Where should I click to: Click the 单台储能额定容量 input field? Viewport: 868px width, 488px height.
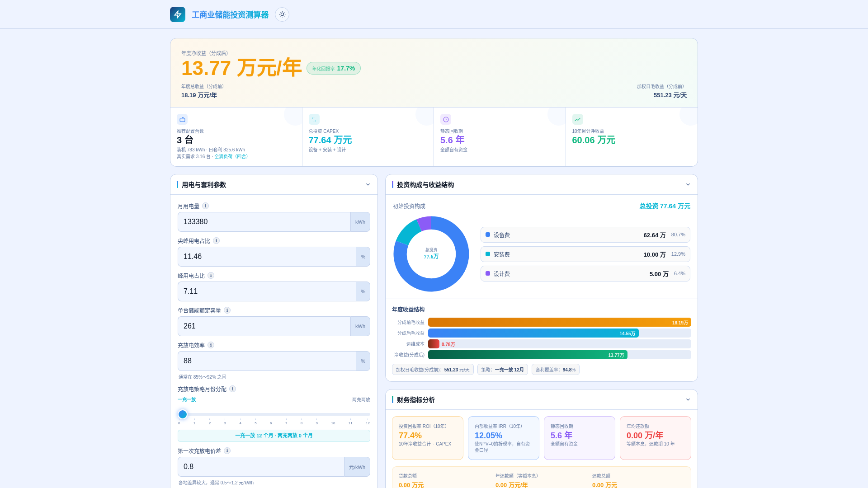click(264, 326)
